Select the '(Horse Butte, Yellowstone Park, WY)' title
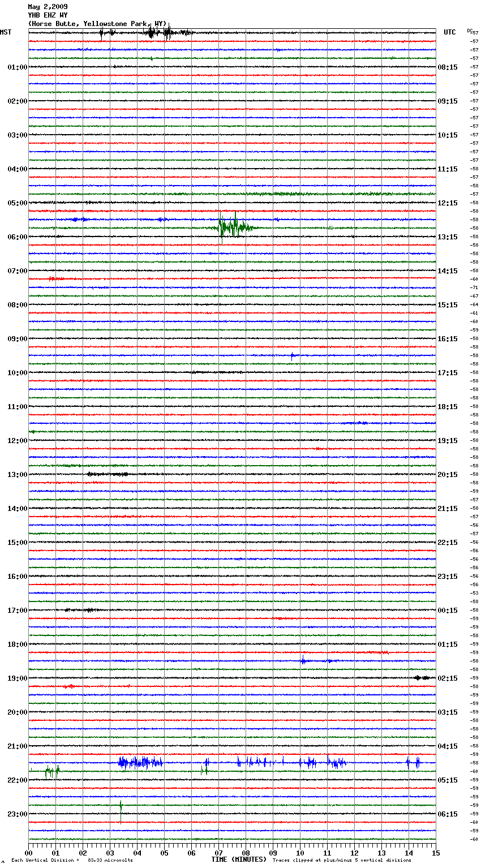Screen dimensions: 481x868 [x=97, y=24]
